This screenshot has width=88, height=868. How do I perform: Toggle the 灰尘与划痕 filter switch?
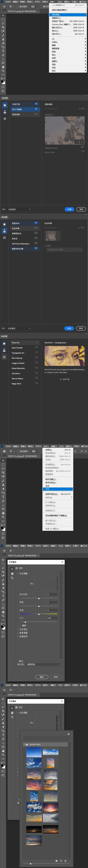point(37,109)
